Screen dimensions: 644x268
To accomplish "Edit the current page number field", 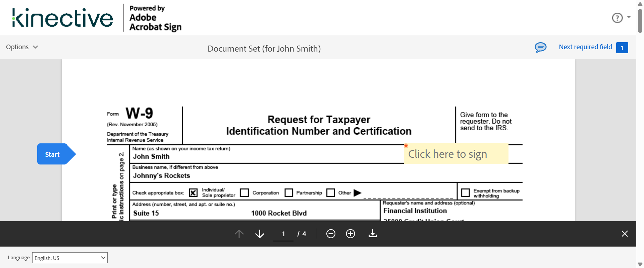I will pyautogui.click(x=283, y=234).
